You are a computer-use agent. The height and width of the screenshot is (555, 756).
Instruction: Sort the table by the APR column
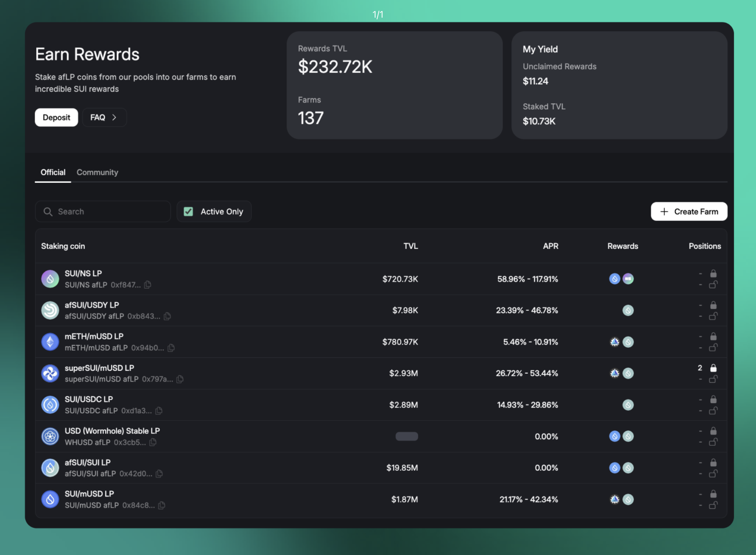551,246
